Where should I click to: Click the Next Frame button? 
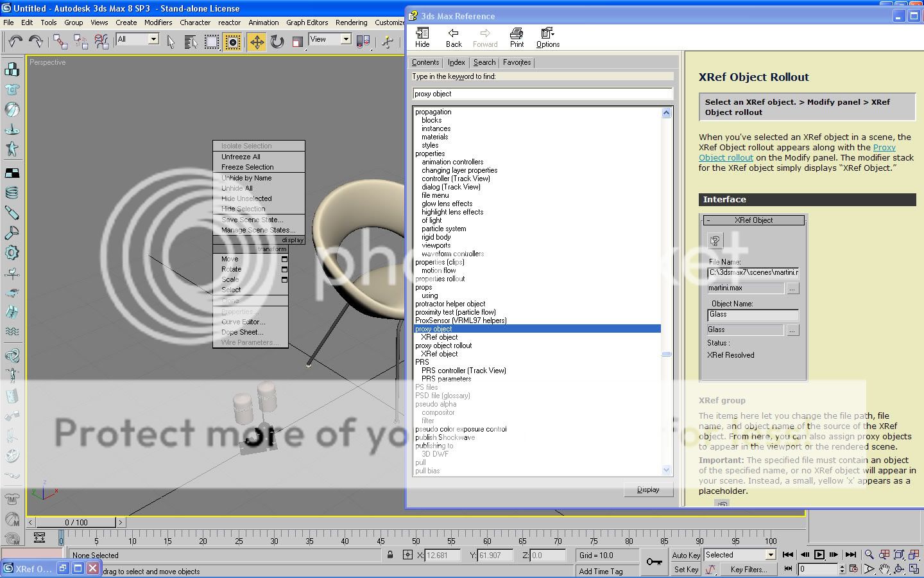834,554
